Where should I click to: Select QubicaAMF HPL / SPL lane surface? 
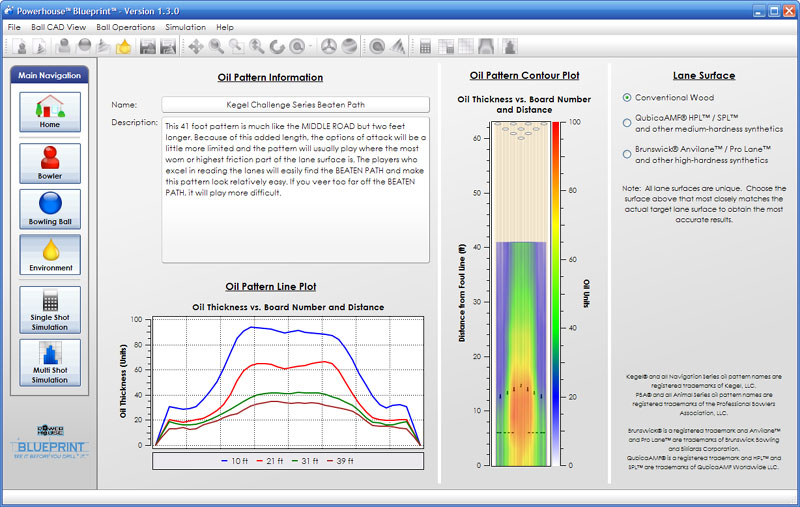tap(627, 123)
